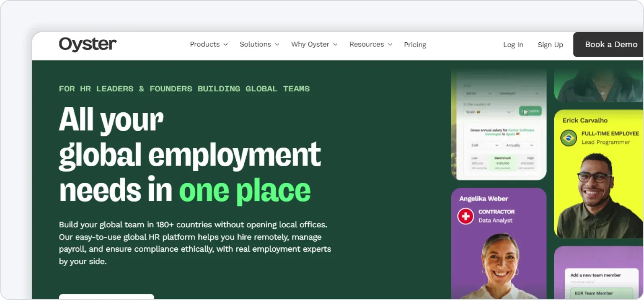The image size is (644, 300).
Task: Click the Log In link
Action: (513, 45)
